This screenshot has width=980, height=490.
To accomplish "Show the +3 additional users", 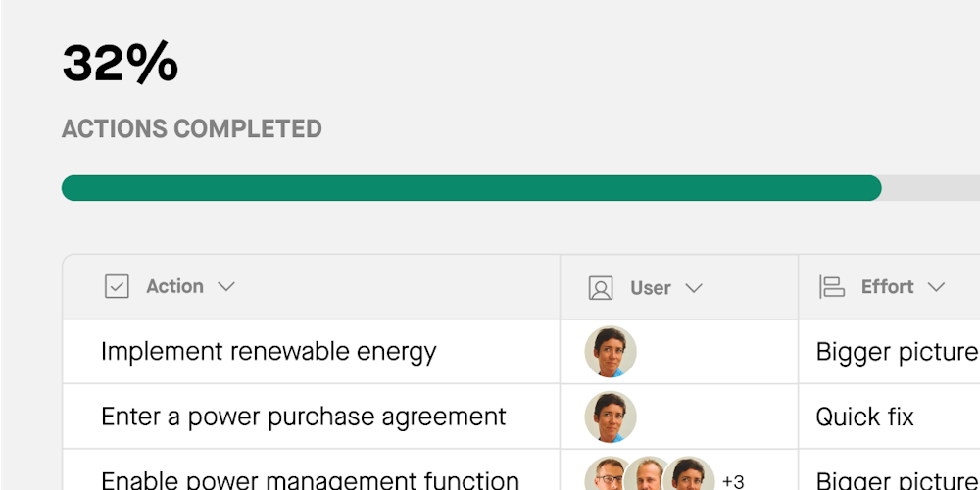I will (x=733, y=481).
